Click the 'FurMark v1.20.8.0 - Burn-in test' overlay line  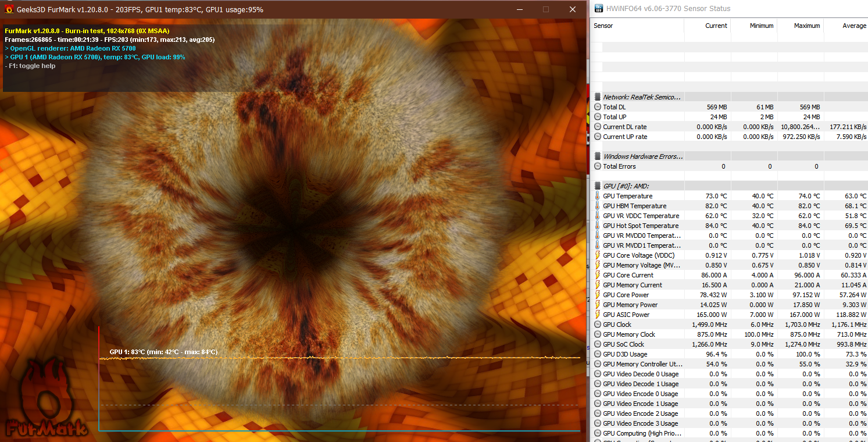[87, 31]
